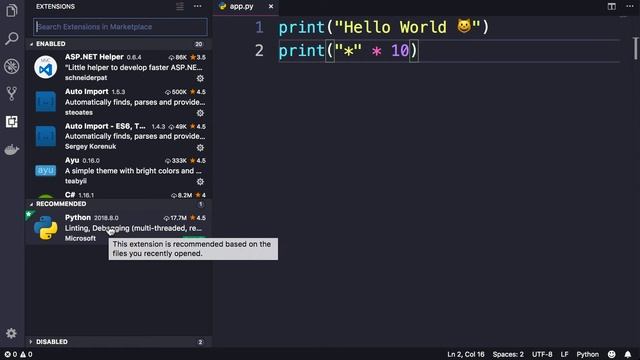Collapse the ENABLED extensions section
The image size is (640, 360).
click(119, 44)
